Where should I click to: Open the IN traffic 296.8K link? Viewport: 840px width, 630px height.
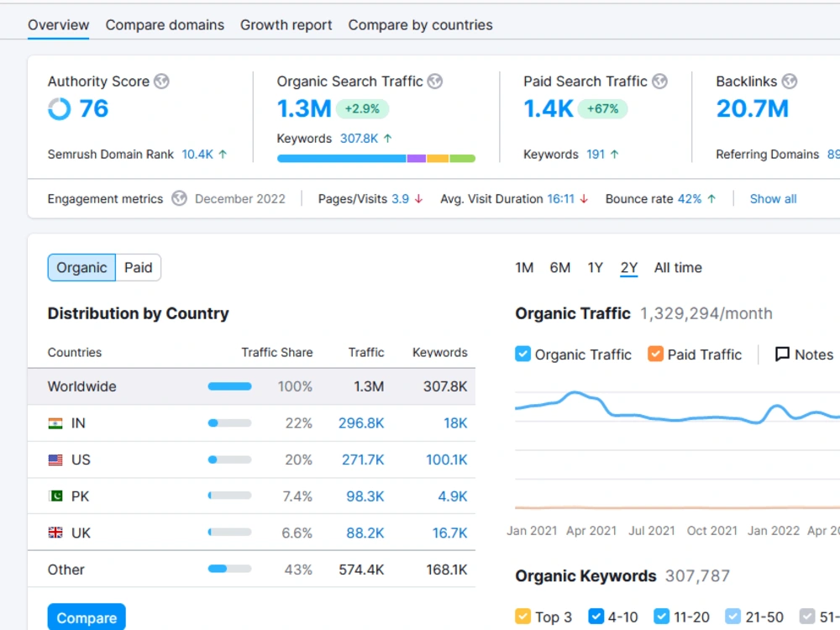coord(361,423)
